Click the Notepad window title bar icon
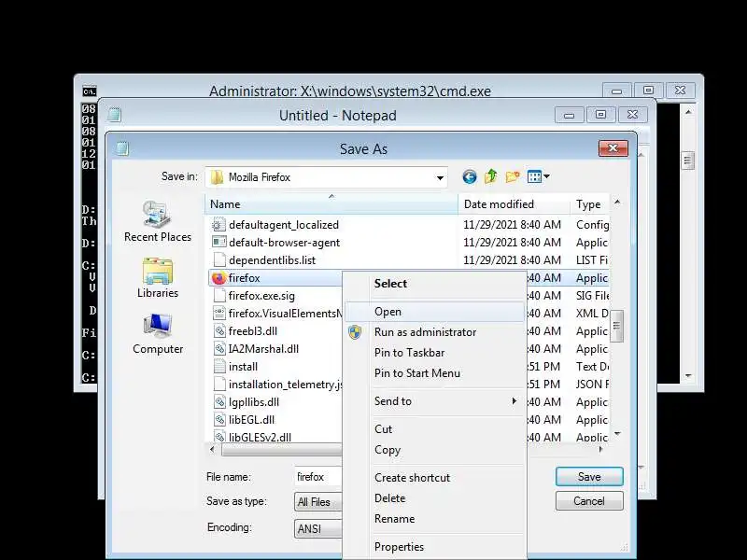The height and width of the screenshot is (560, 747). pyautogui.click(x=114, y=115)
